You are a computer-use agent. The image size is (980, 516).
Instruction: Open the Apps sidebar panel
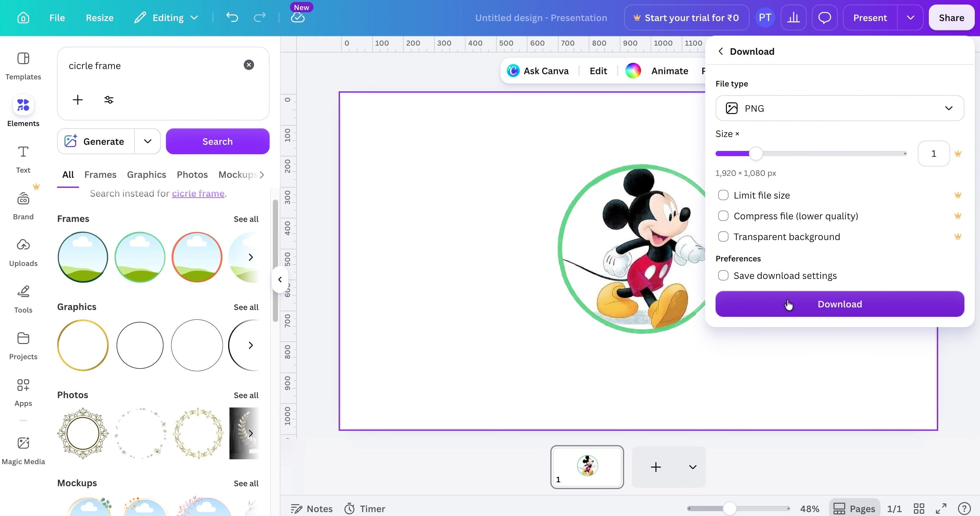(x=23, y=393)
